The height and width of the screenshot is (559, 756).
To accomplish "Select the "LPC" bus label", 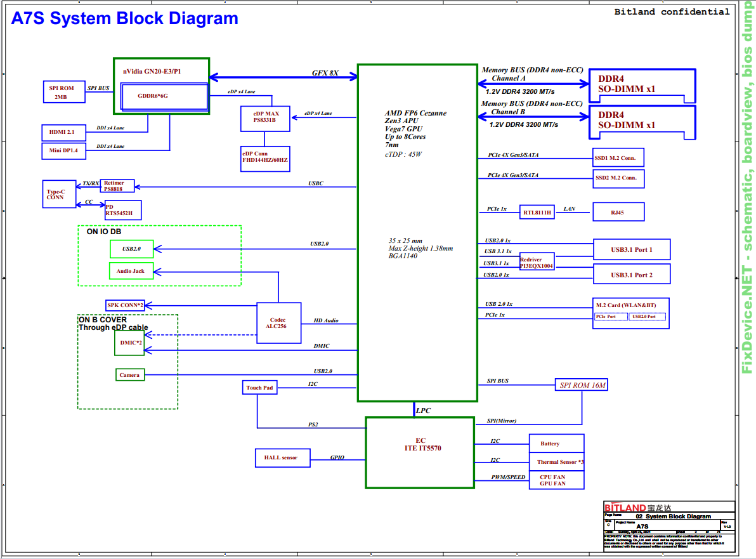I will coord(423,411).
